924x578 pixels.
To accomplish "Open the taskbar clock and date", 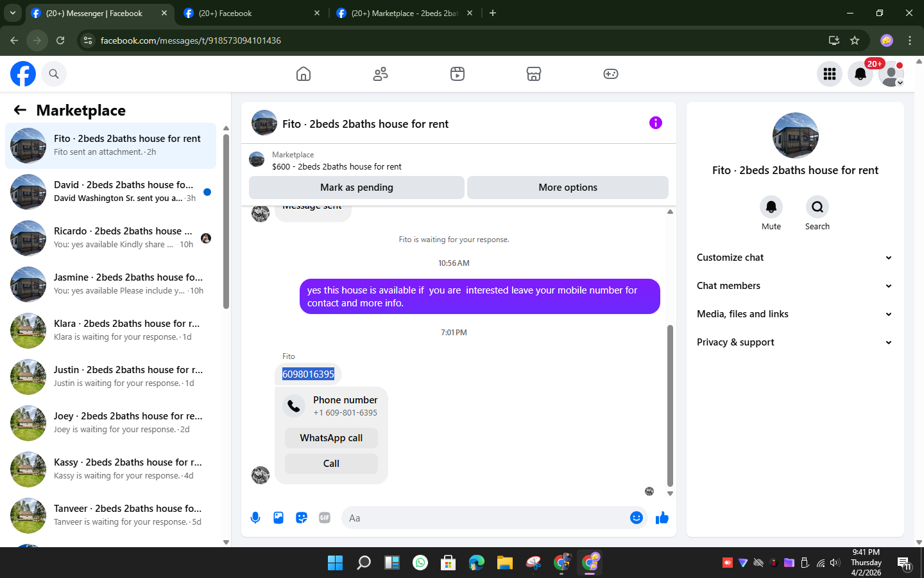I will point(866,563).
